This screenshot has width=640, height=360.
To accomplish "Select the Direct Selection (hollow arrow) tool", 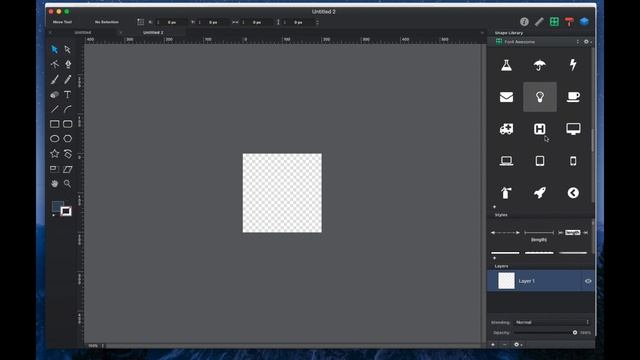I will (x=68, y=49).
